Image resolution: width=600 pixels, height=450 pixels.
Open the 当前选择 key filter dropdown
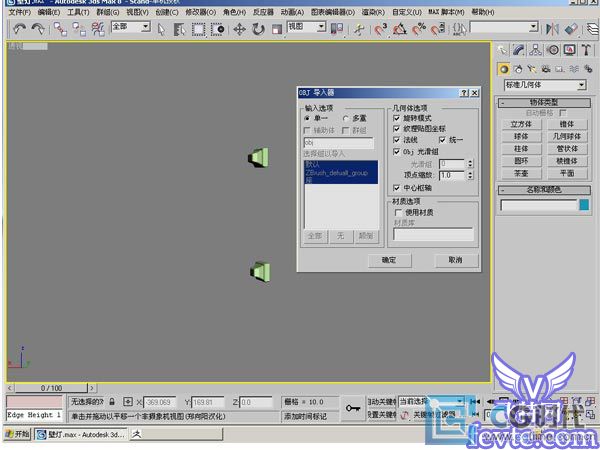[x=460, y=401]
